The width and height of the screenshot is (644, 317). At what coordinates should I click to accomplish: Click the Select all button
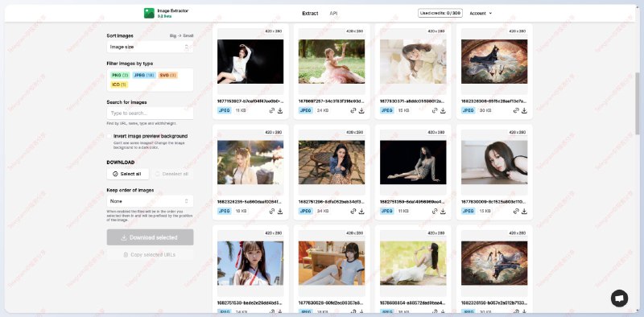click(128, 174)
